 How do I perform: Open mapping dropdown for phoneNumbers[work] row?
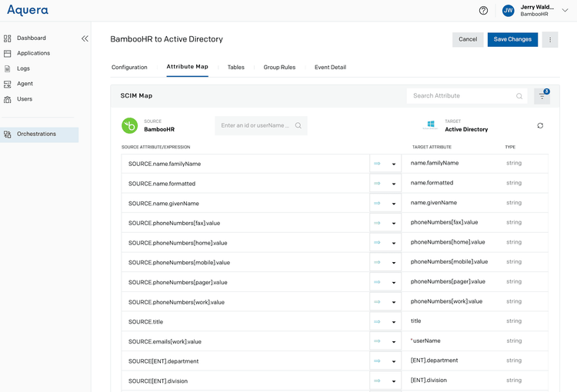point(394,302)
